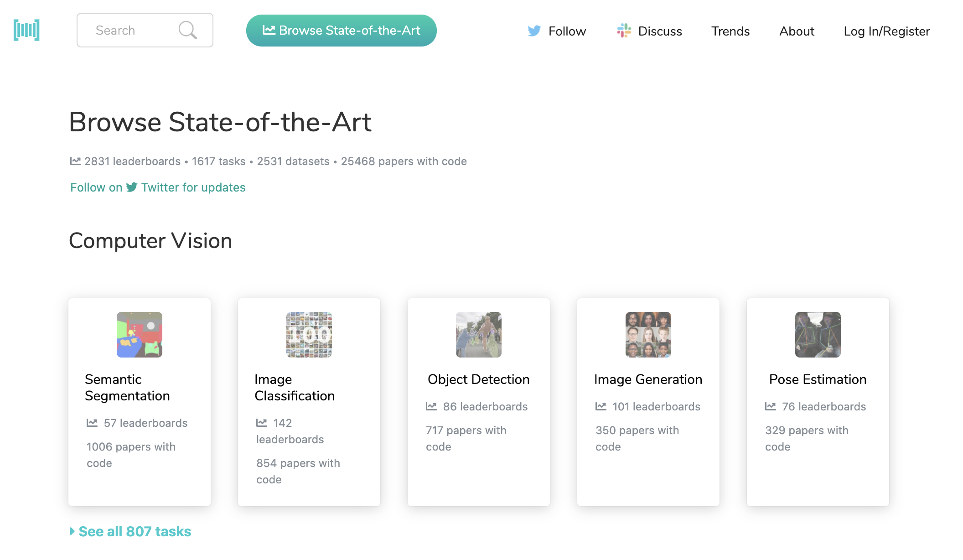
Task: Open the Pose Estimation task title
Action: click(x=818, y=379)
